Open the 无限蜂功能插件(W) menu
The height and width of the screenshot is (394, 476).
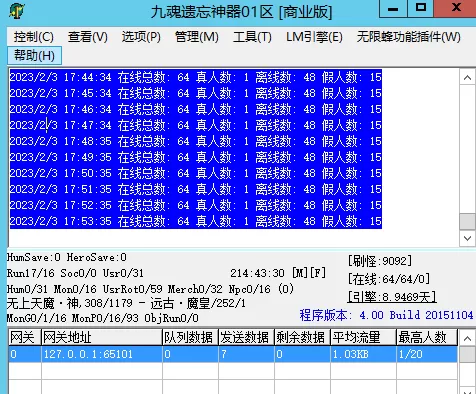[409, 37]
